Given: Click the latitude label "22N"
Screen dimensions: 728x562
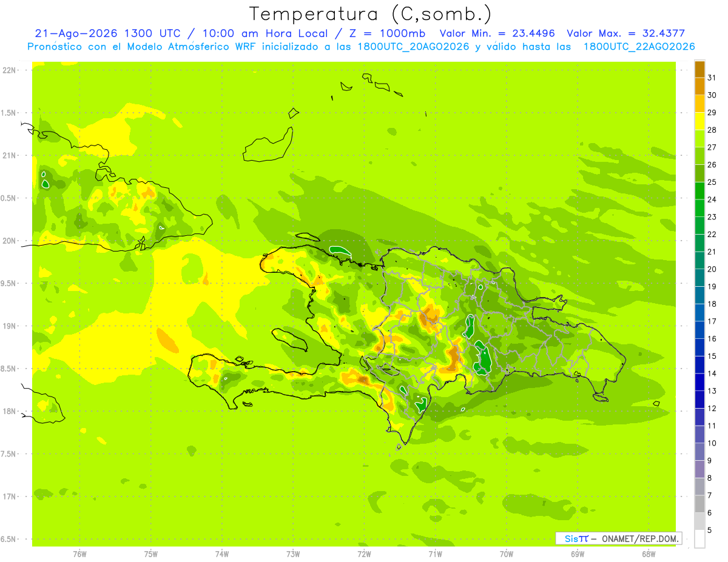Looking at the screenshot, I should pos(10,70).
